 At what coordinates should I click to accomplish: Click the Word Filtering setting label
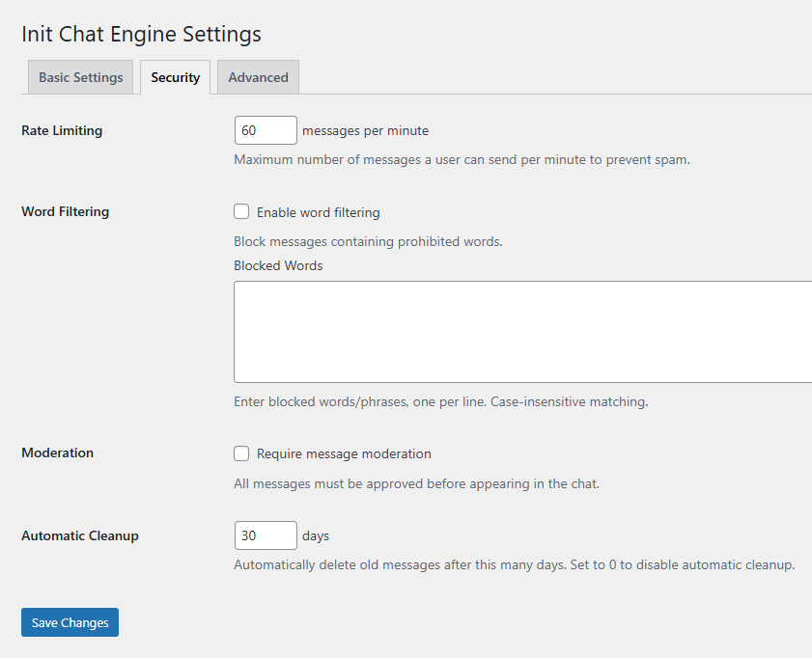tap(65, 211)
